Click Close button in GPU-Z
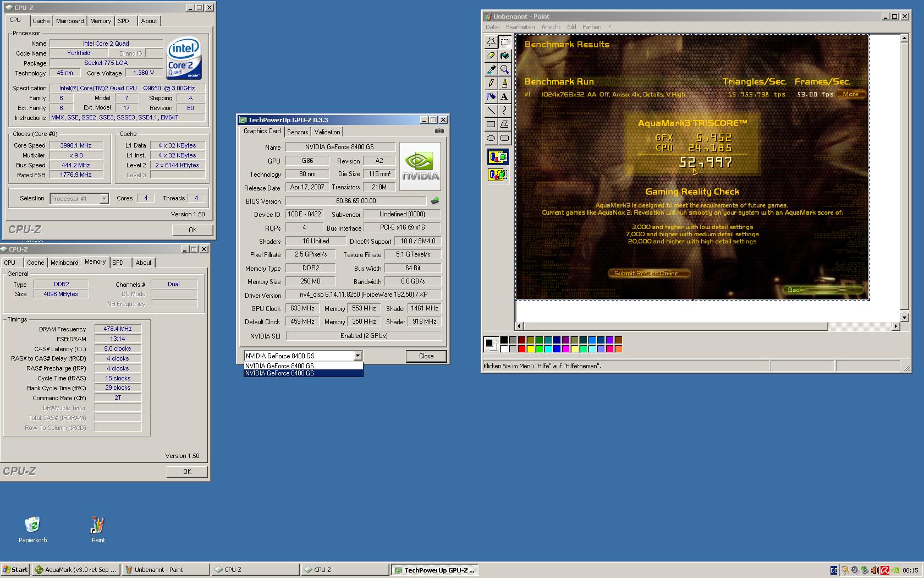The image size is (924, 578). click(x=426, y=356)
